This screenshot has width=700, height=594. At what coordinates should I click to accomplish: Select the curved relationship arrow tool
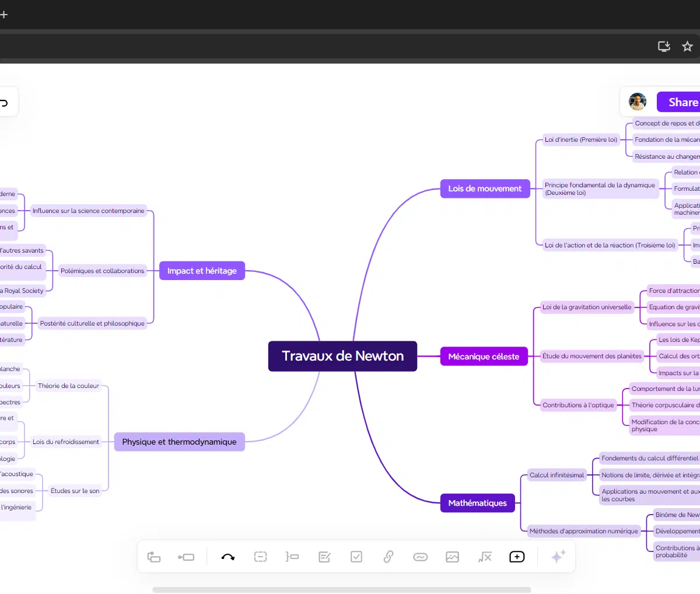click(x=228, y=557)
